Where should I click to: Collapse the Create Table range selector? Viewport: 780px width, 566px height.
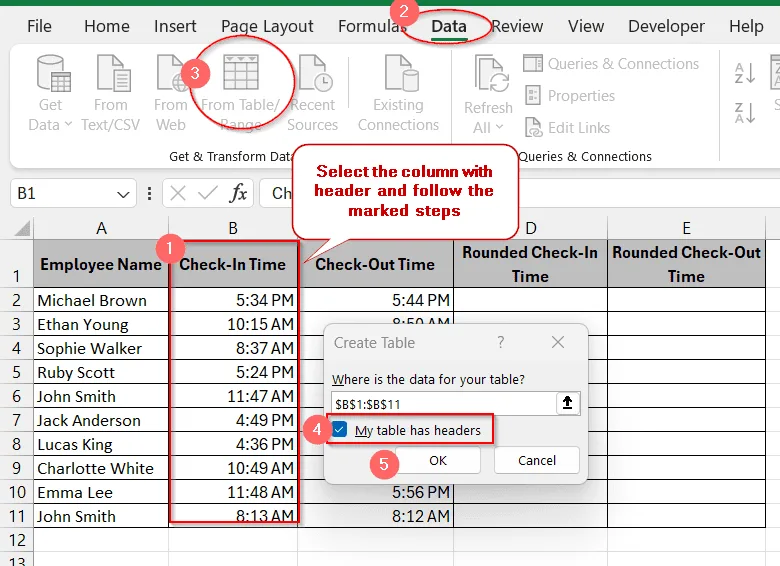(x=567, y=403)
